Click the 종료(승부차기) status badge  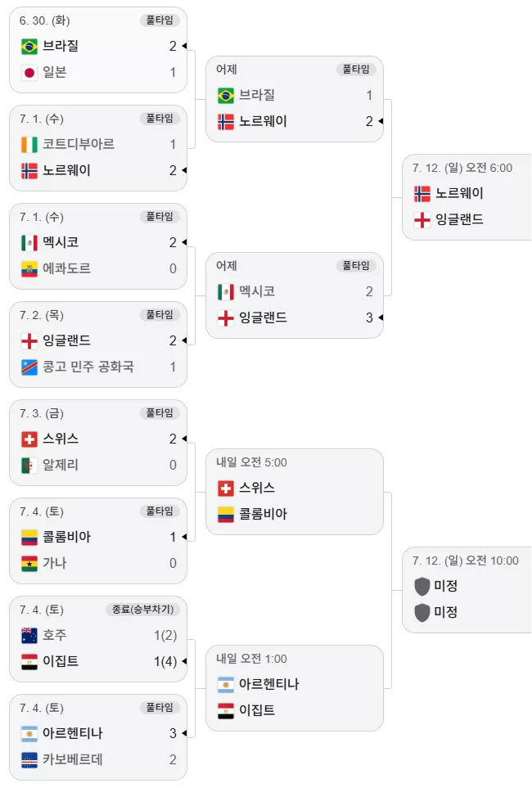pyautogui.click(x=142, y=610)
